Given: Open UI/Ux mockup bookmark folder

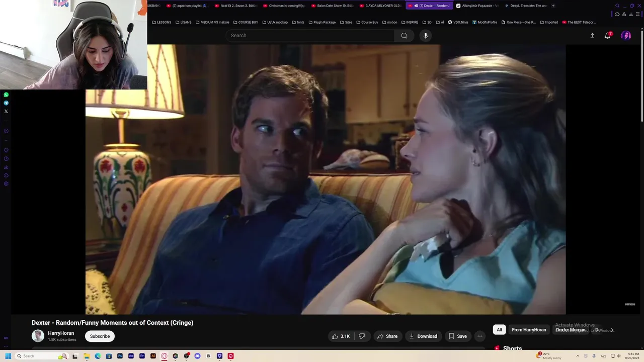Looking at the screenshot, I should [x=275, y=22].
